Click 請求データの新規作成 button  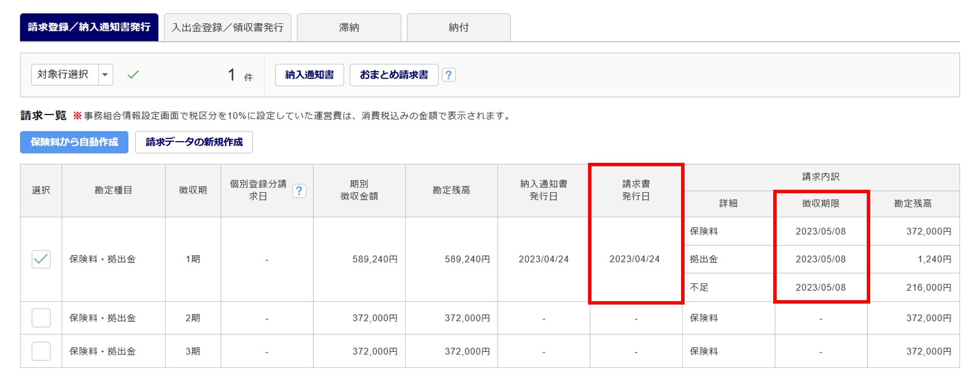pos(194,142)
